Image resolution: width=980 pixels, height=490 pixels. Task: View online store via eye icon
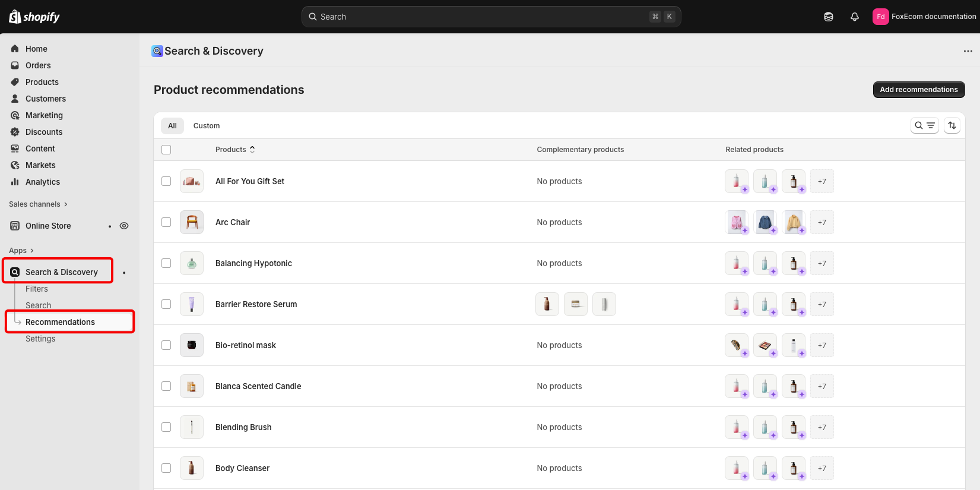(x=124, y=226)
